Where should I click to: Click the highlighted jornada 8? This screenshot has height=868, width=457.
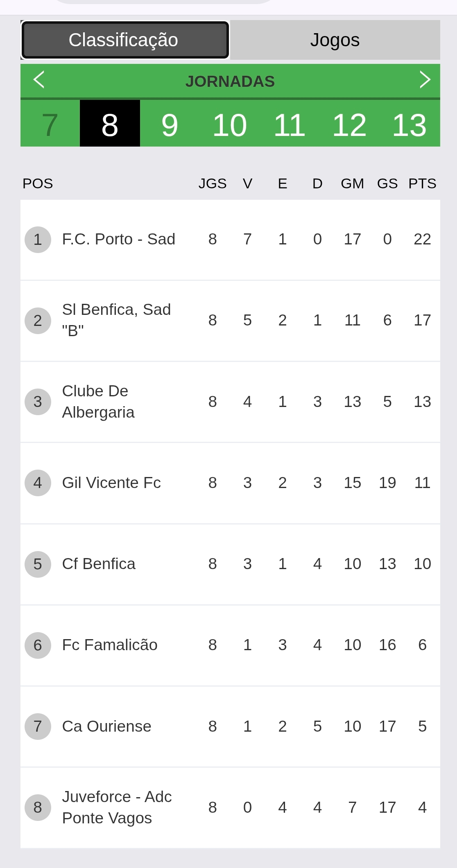click(110, 124)
